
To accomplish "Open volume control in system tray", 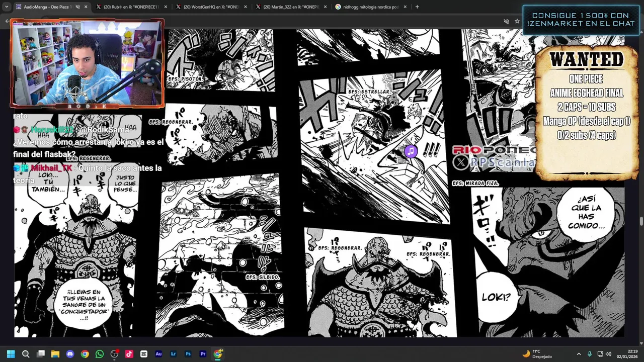I will click(608, 354).
